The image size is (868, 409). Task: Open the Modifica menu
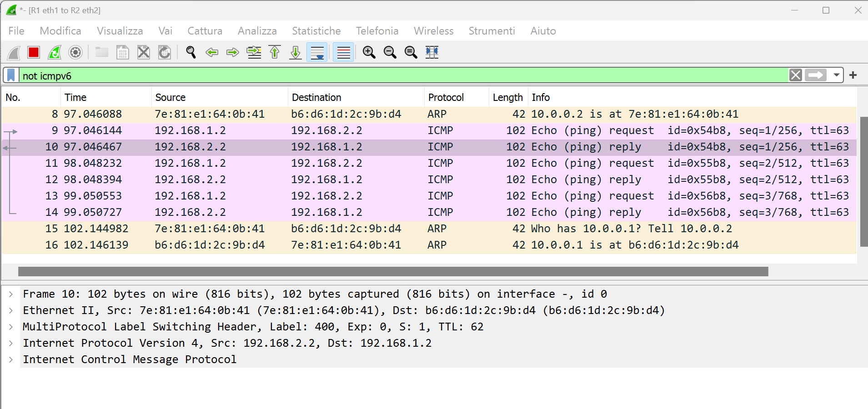[x=60, y=31]
